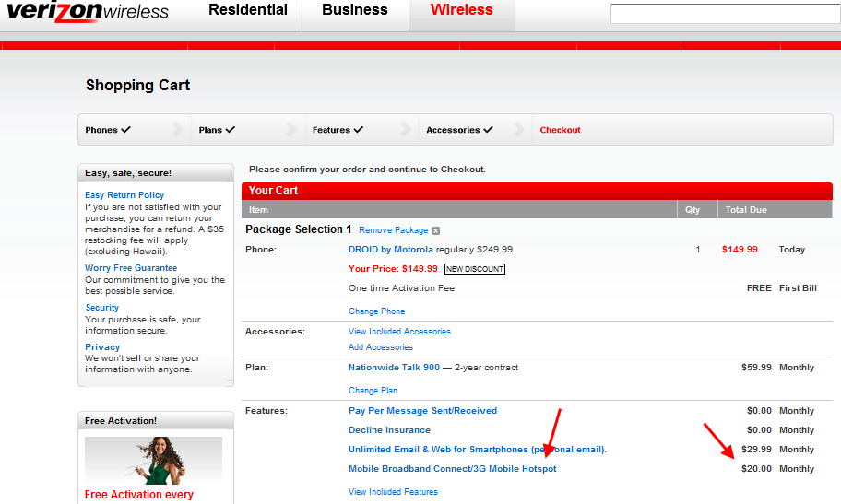Open the Features step
841x504 pixels.
[x=338, y=130]
